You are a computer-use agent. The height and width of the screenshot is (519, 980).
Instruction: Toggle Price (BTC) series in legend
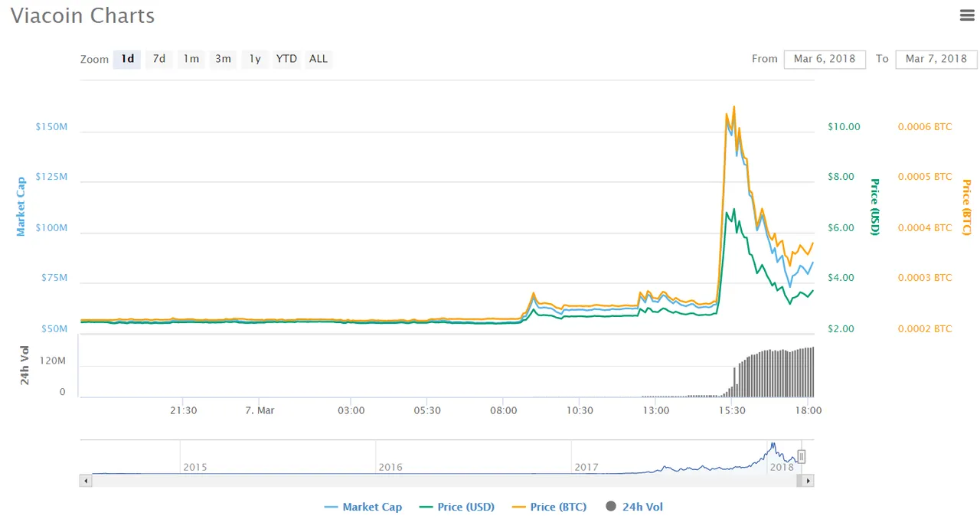pyautogui.click(x=549, y=507)
